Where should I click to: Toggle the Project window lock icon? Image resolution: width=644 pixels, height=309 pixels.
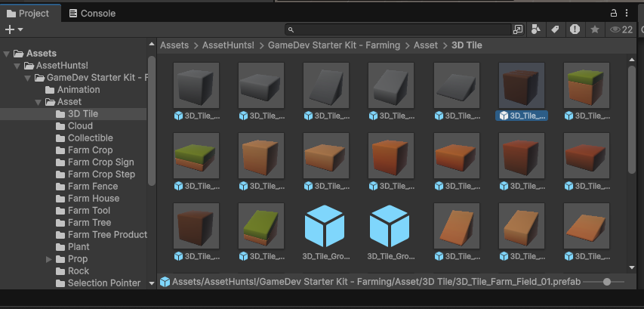pos(614,13)
